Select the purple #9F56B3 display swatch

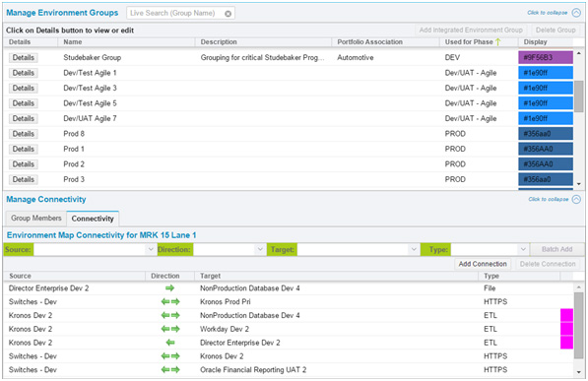pos(546,57)
